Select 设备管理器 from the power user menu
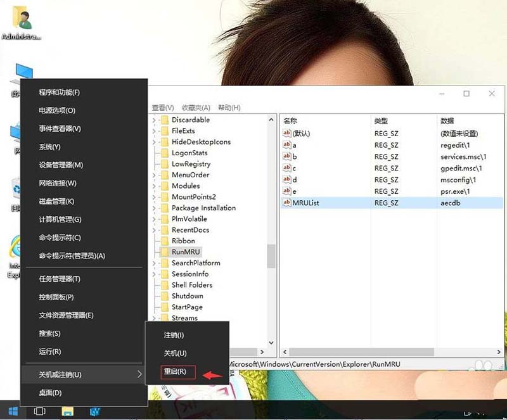Screen dimensions: 507x420 point(61,165)
